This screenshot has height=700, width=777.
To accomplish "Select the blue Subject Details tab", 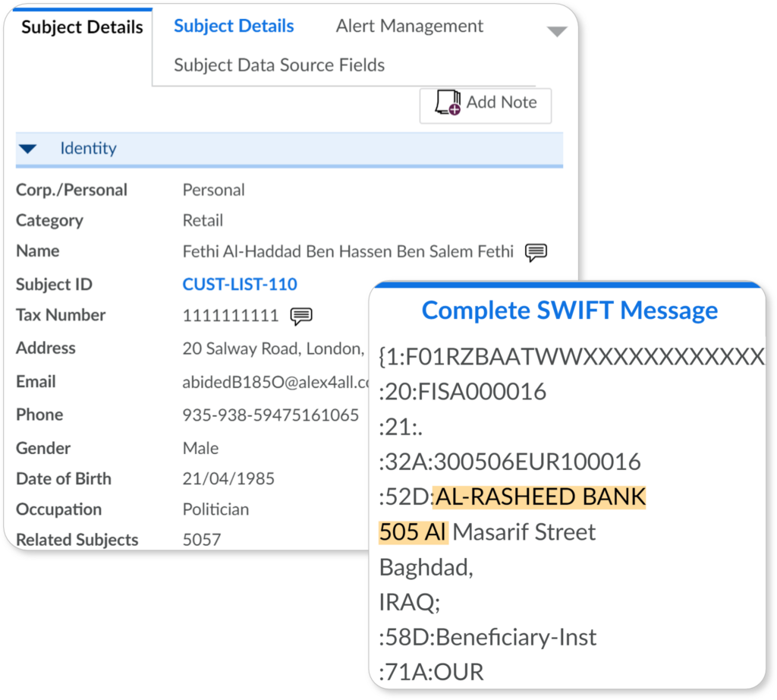I will tap(234, 26).
